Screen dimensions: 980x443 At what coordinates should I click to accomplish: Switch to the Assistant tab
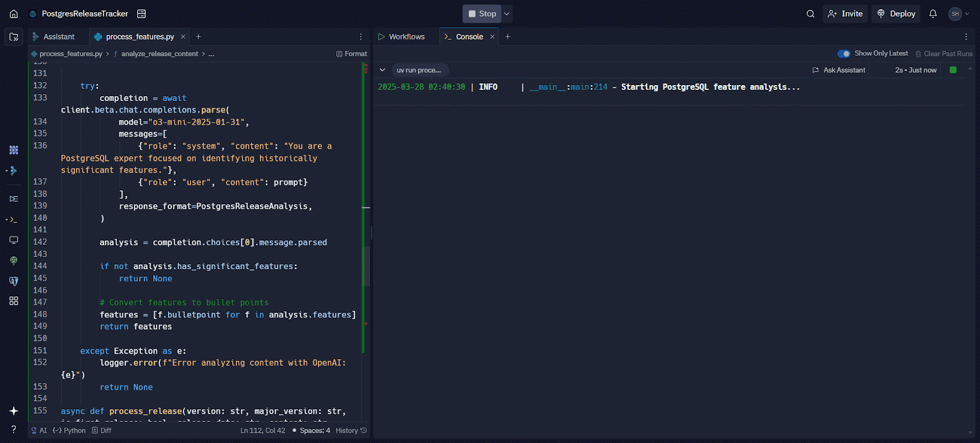pos(53,37)
